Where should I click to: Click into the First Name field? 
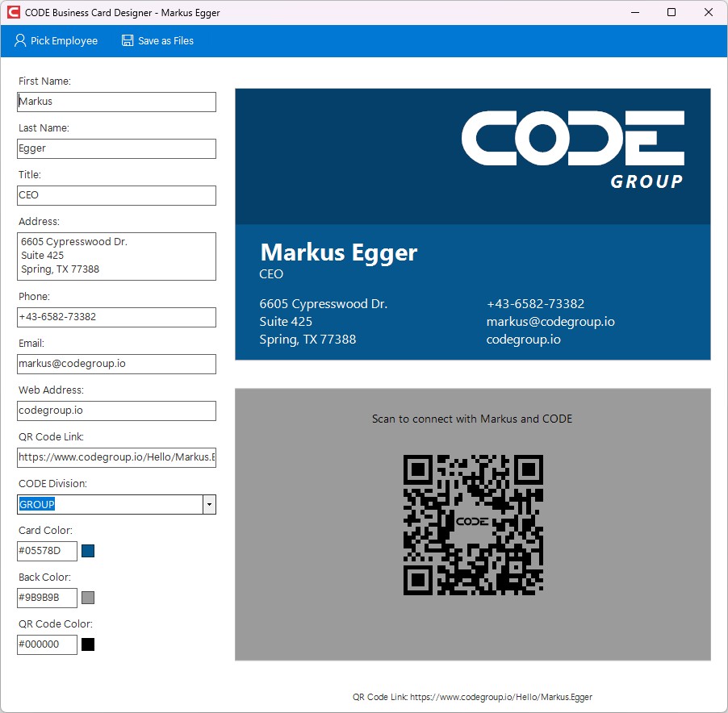116,102
